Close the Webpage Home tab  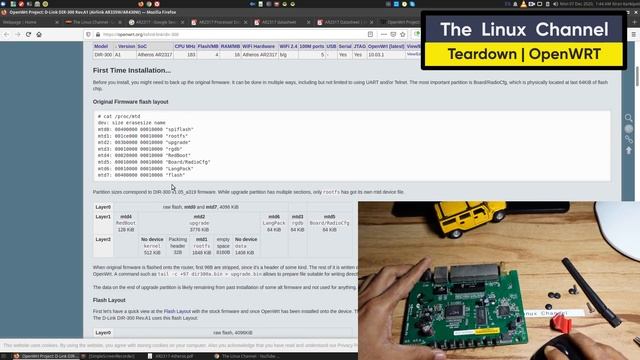[57, 22]
